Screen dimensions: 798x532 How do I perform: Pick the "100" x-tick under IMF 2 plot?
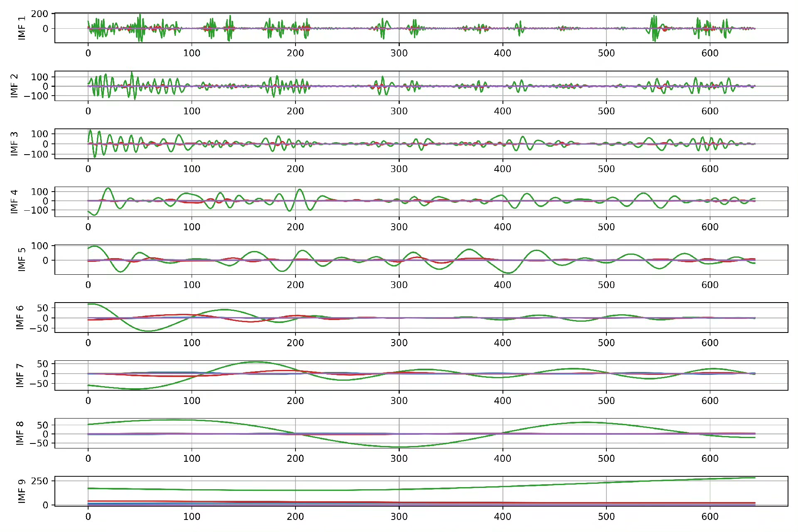tap(192, 111)
